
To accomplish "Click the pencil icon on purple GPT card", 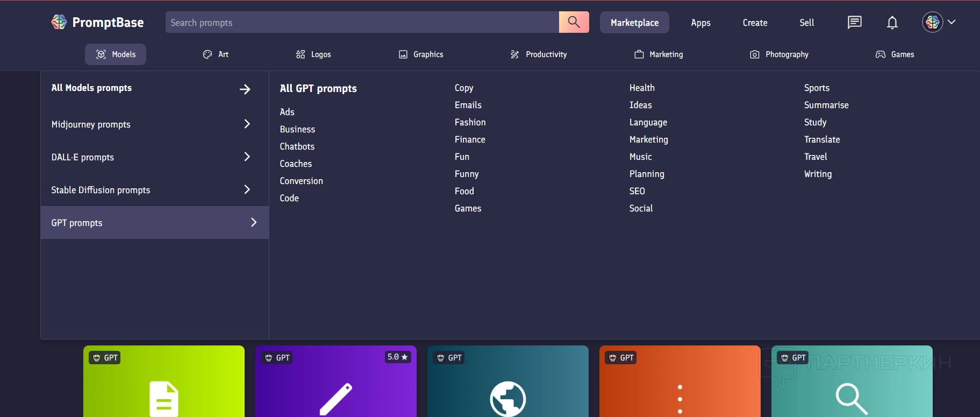I will [336, 399].
